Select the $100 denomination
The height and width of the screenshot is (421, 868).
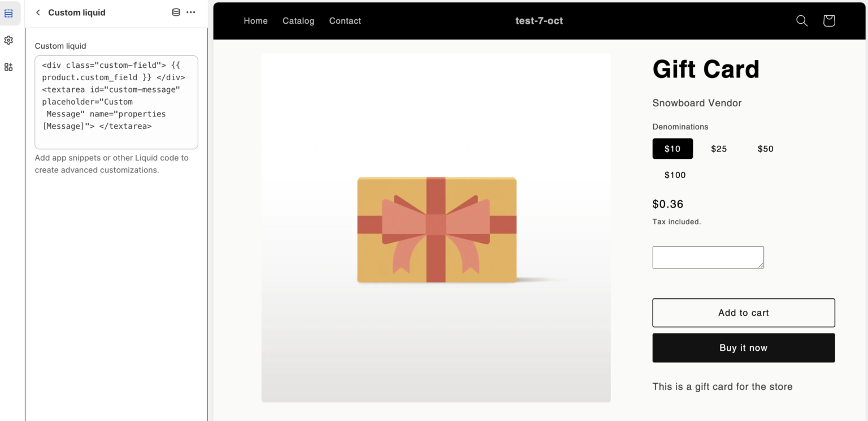[x=675, y=175]
